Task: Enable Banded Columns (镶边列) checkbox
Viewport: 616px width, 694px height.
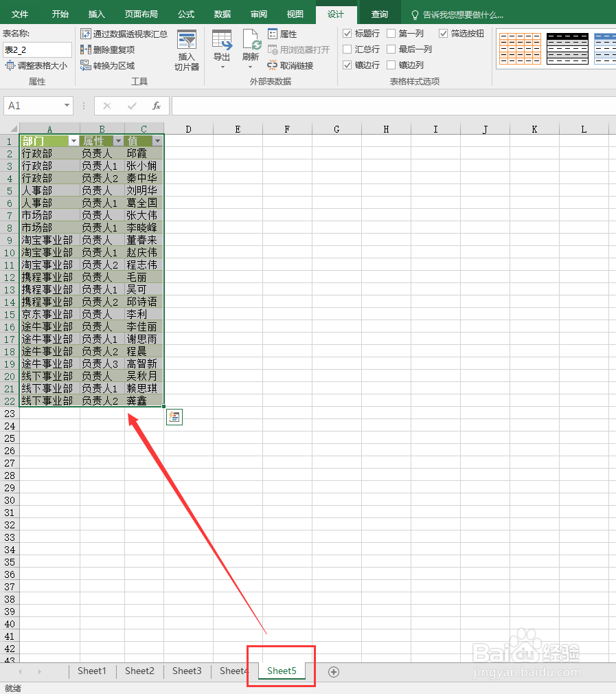Action: pos(391,65)
